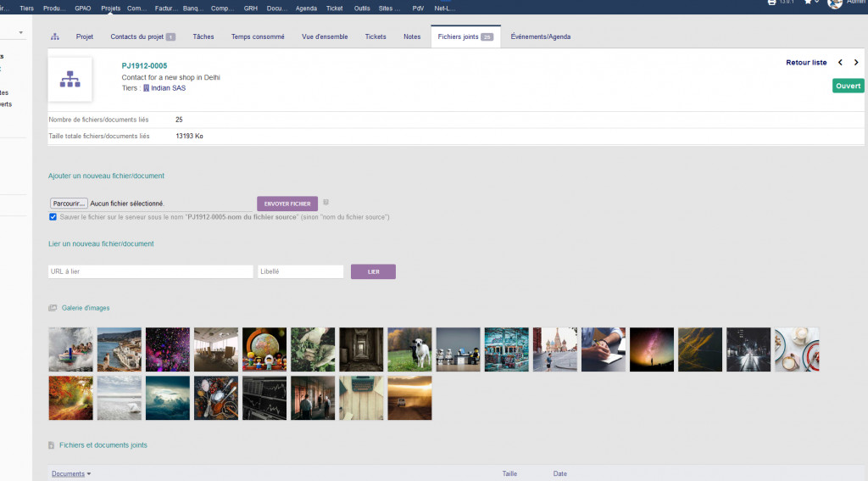
Task: Open the admin user avatar menu
Action: pos(835,3)
